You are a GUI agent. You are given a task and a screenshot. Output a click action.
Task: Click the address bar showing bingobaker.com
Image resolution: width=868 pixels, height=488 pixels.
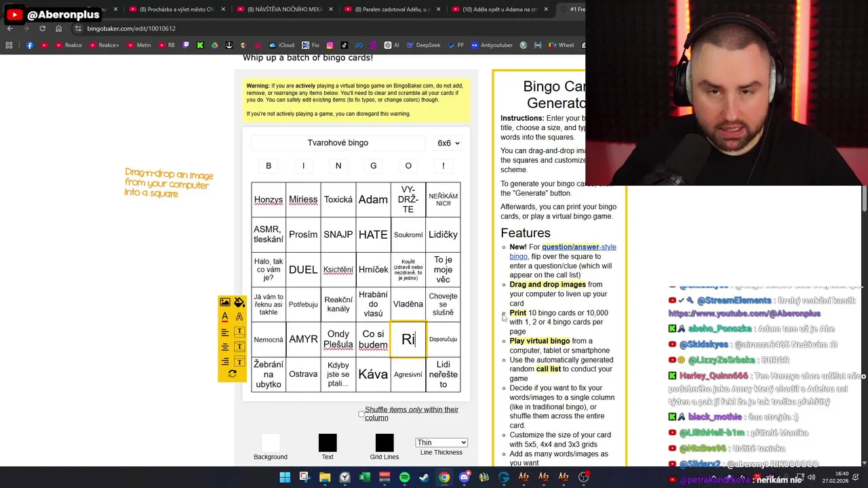click(x=325, y=28)
